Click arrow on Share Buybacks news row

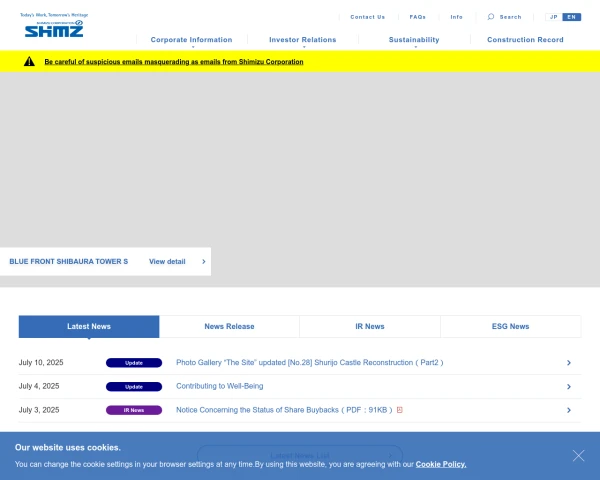pyautogui.click(x=569, y=410)
